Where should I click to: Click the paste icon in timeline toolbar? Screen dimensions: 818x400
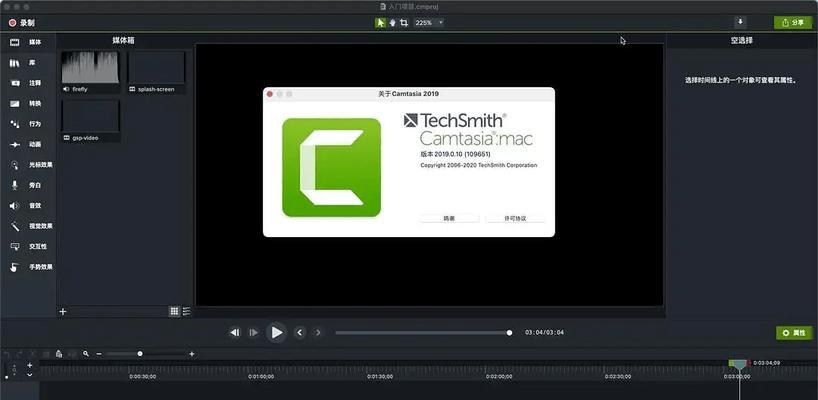(x=59, y=354)
